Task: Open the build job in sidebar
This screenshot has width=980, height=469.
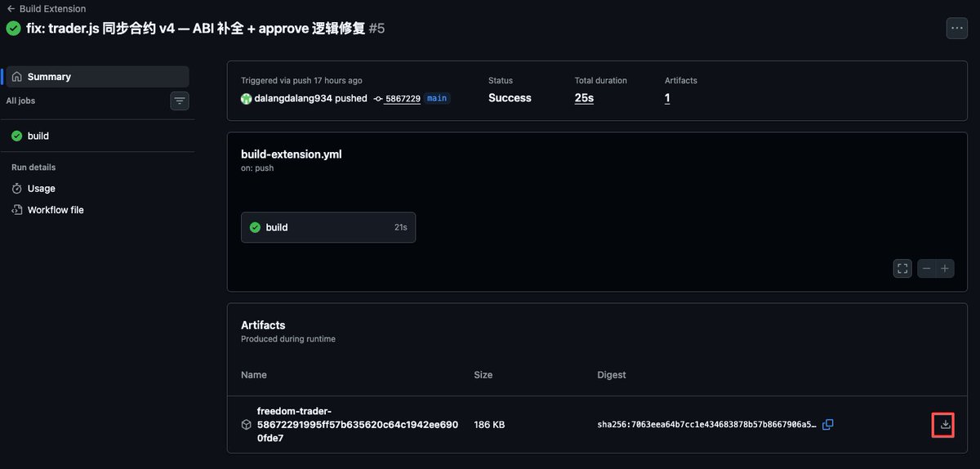Action: 97,136
